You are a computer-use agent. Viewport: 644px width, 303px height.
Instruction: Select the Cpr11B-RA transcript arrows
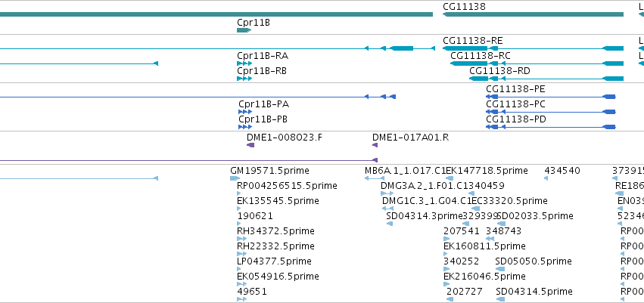tap(244, 63)
